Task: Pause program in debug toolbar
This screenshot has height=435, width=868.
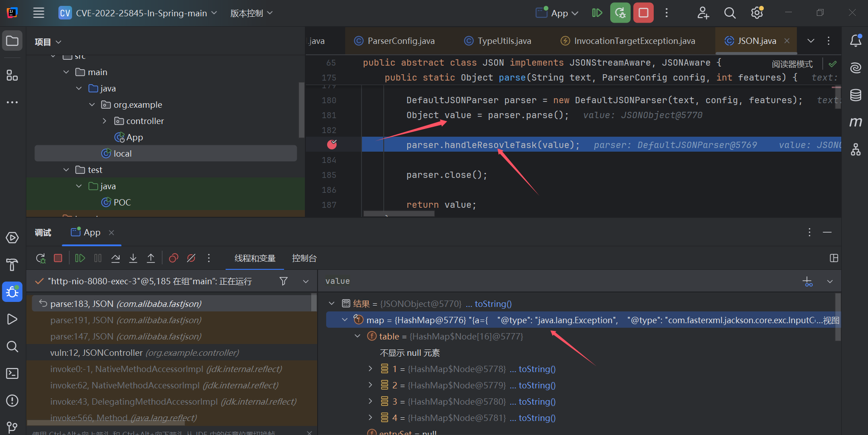Action: [98, 258]
